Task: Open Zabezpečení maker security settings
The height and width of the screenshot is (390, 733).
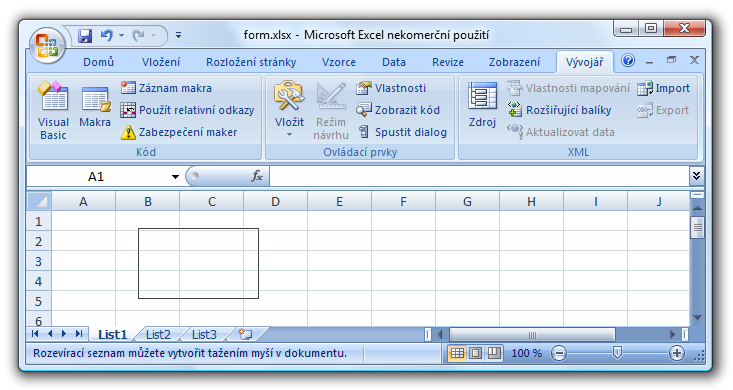Action: point(179,132)
